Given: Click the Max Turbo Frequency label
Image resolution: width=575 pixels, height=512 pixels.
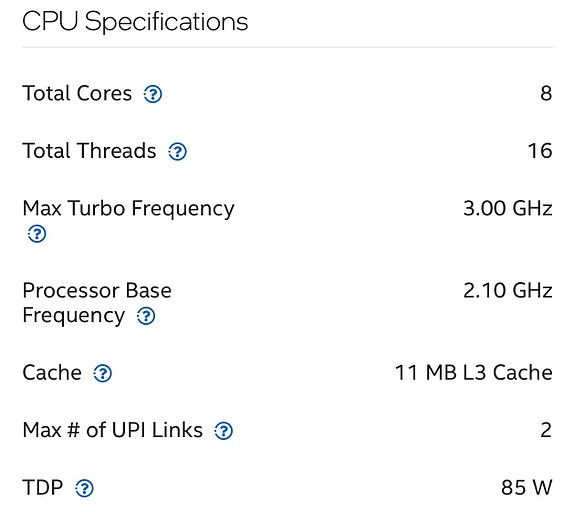Looking at the screenshot, I should coord(128,209).
